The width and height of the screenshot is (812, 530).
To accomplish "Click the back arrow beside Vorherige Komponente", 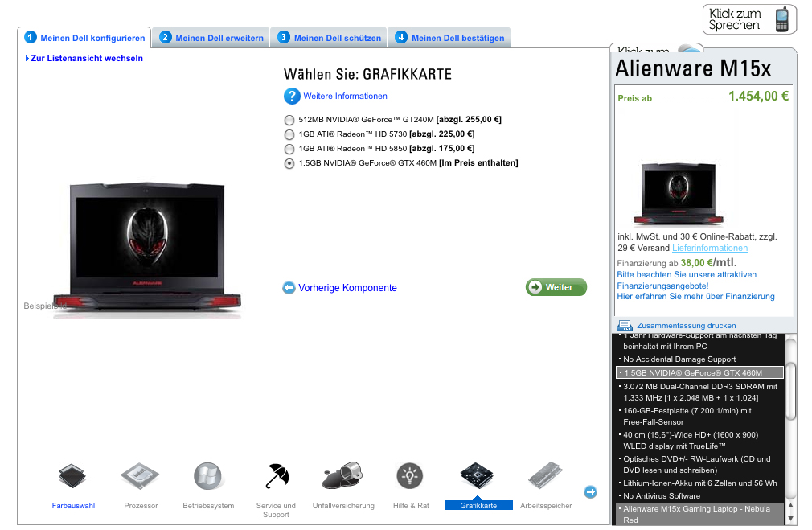I will [289, 288].
